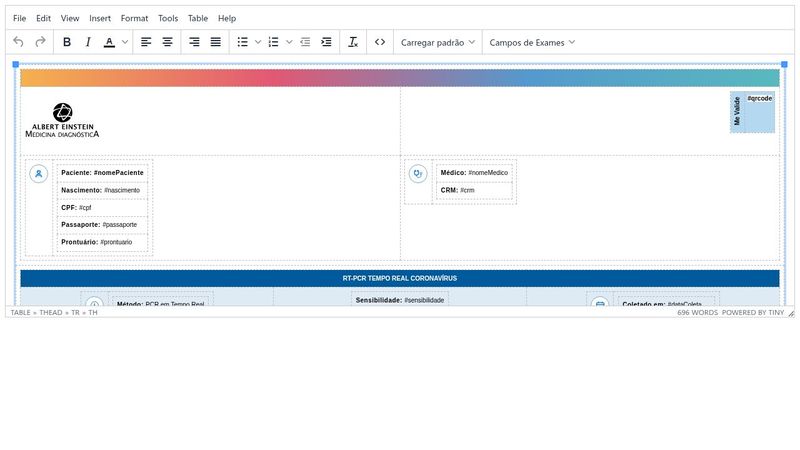Image resolution: width=800 pixels, height=450 pixels.
Task: Open the Insert menu
Action: click(x=100, y=18)
